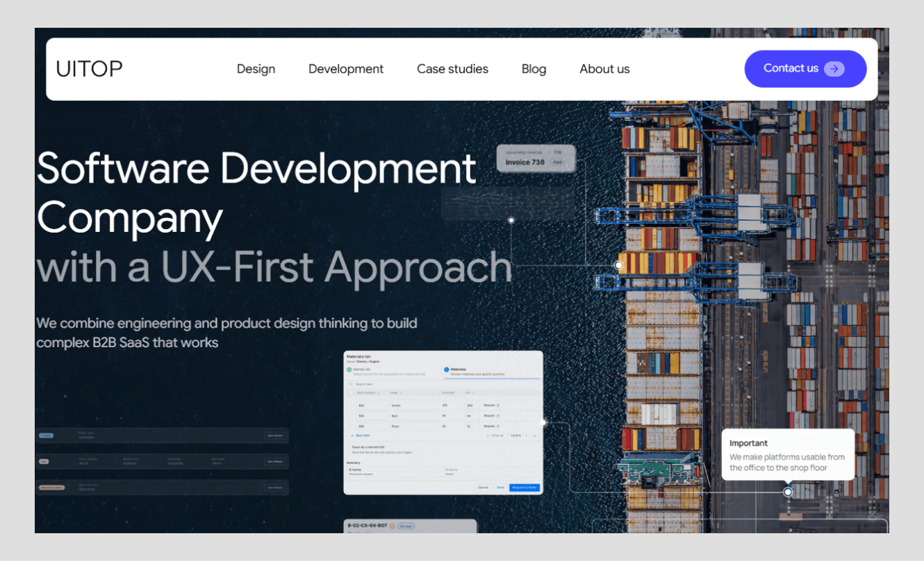Check the box for the 554 Bolt row
Image resolution: width=924 pixels, height=561 pixels.
point(352,415)
